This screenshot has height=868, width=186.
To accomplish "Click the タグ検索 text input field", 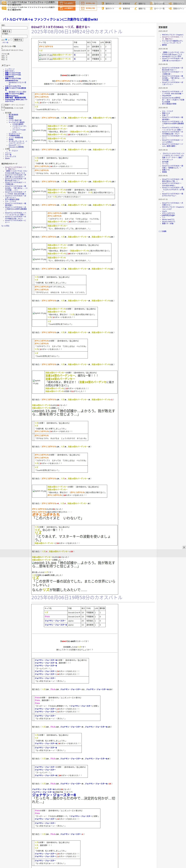I will [14, 36].
